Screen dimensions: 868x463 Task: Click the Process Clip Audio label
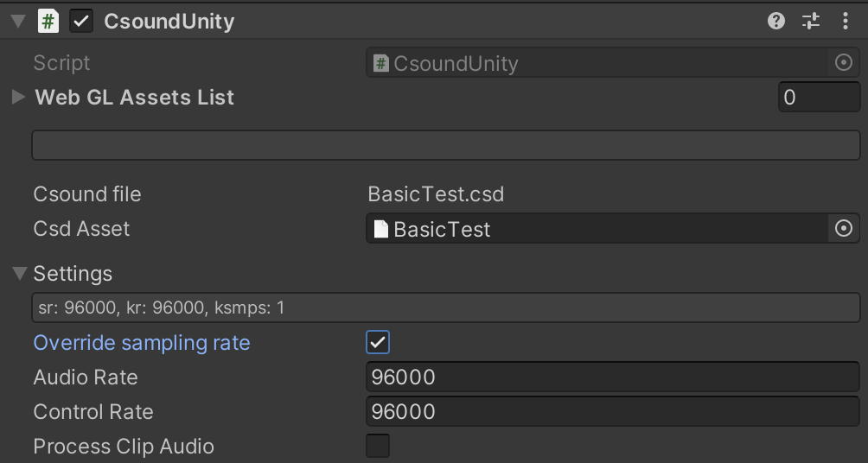click(x=124, y=447)
